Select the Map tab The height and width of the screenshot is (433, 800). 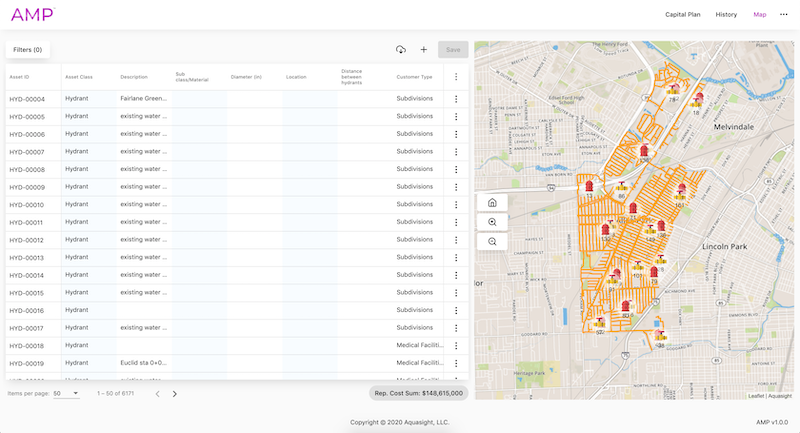(x=759, y=15)
